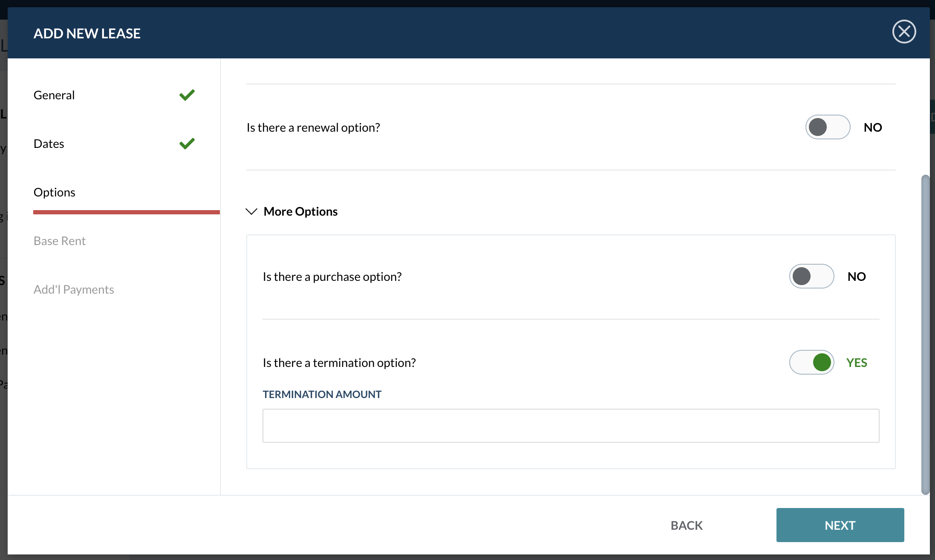The width and height of the screenshot is (935, 560).
Task: Open the Add'l Payments step
Action: click(74, 289)
